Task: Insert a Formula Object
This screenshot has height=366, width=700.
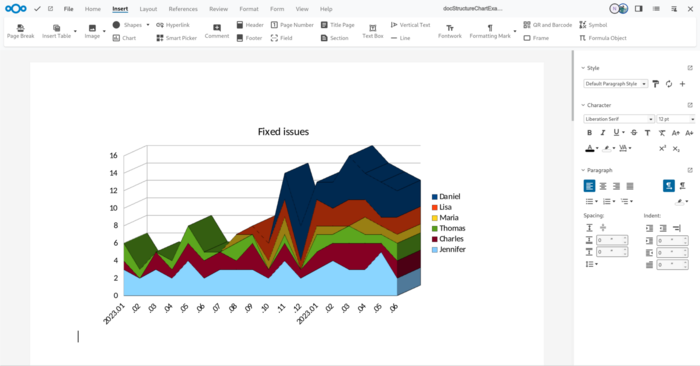Action: tap(603, 38)
